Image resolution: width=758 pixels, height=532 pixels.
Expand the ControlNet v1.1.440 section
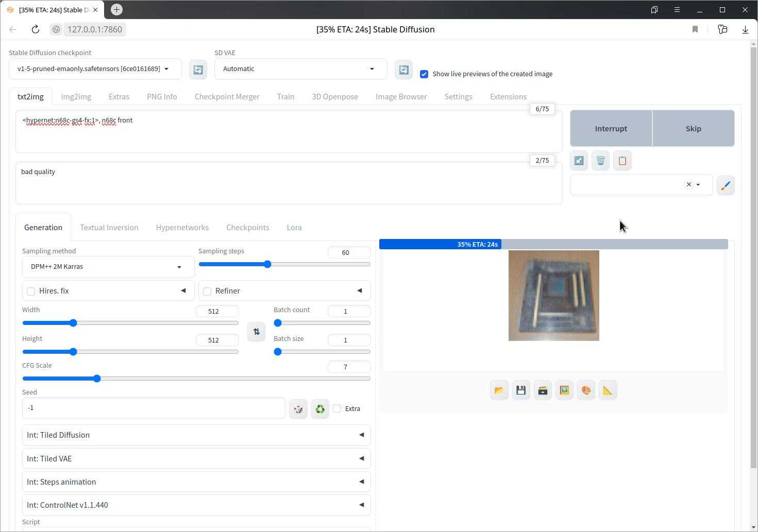(x=196, y=505)
